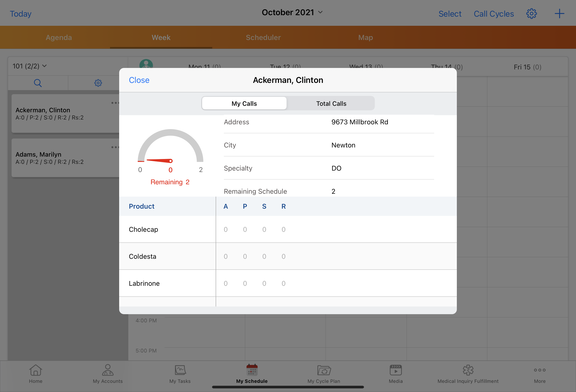Open the Home tab icon
The image size is (576, 392).
coord(35,370)
